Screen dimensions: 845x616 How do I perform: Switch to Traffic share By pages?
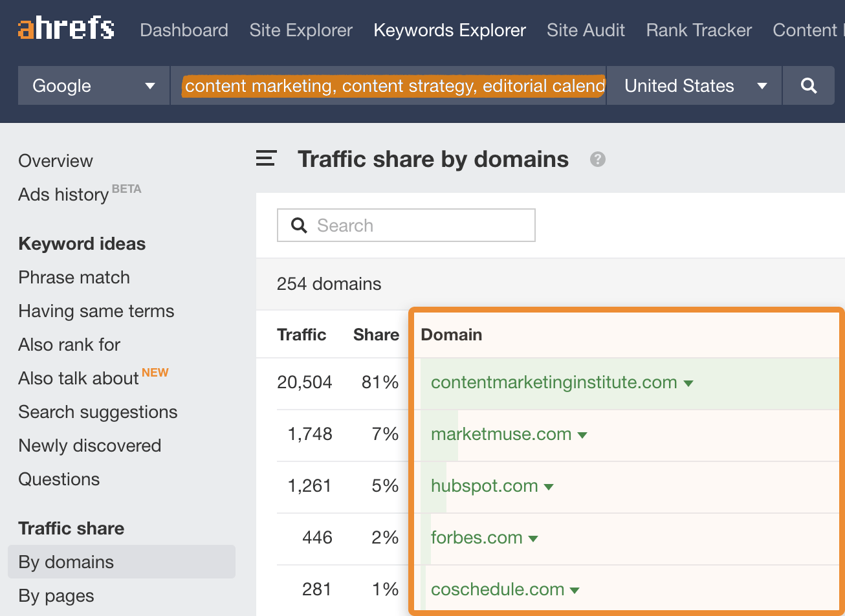56,596
